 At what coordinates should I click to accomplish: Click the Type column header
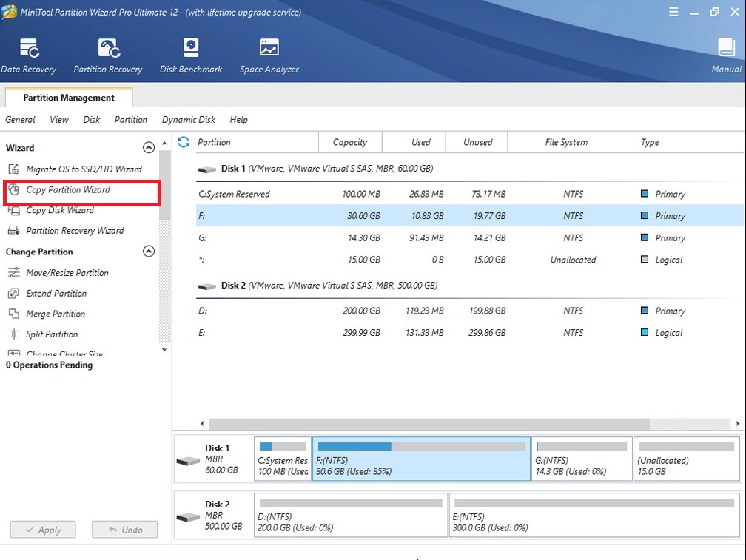(x=690, y=142)
